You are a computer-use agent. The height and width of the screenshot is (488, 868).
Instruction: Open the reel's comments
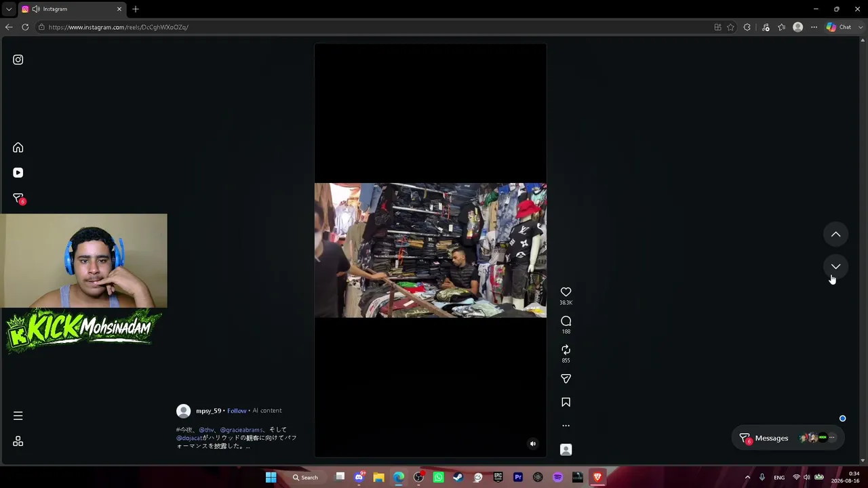(x=566, y=321)
